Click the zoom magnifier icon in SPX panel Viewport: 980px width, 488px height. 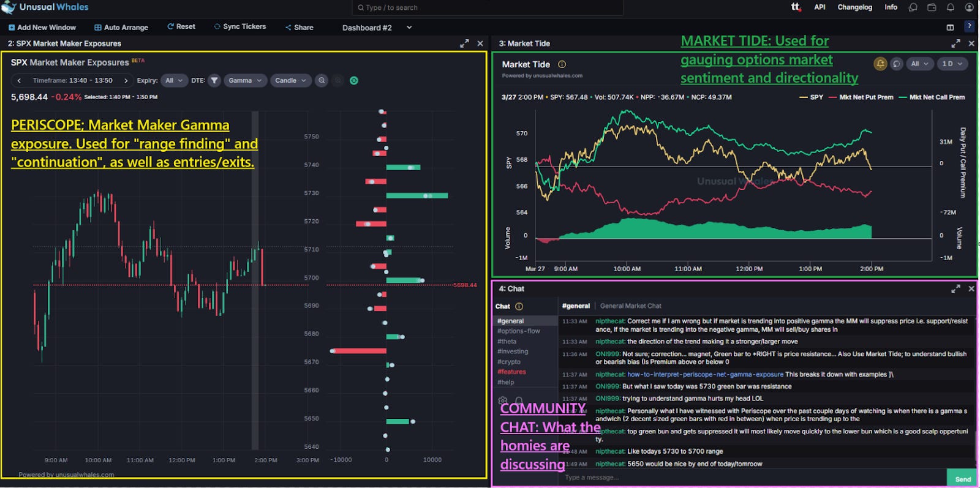click(321, 80)
